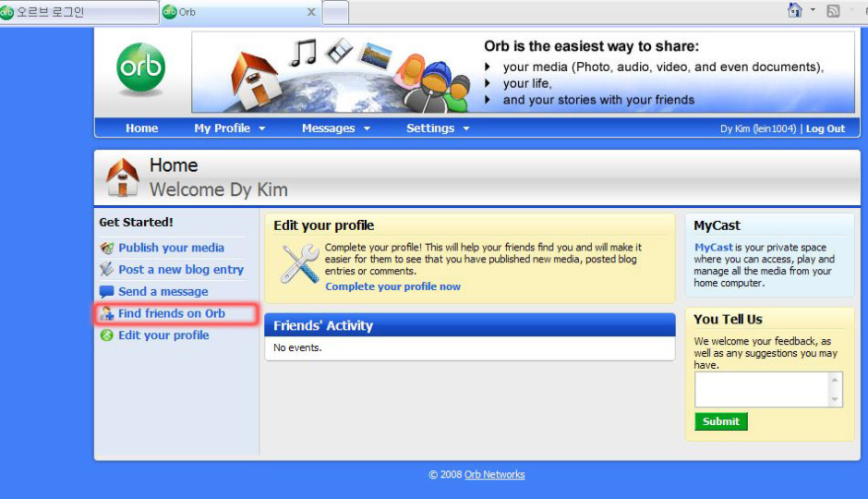Click the No events. text
This screenshot has height=499, width=868.
pos(297,347)
